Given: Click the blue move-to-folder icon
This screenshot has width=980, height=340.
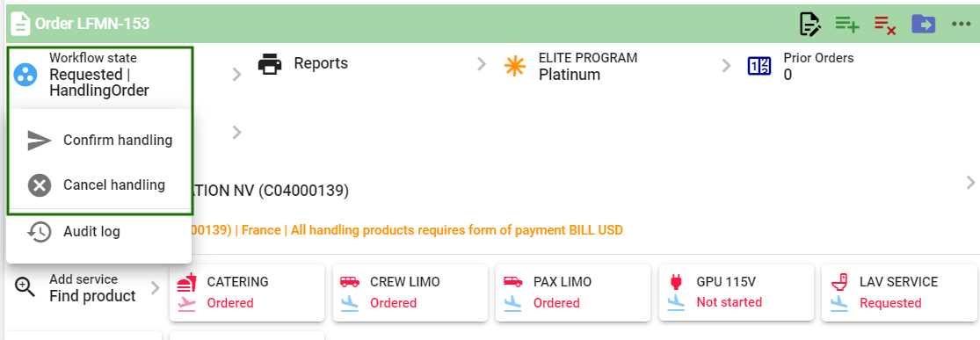Looking at the screenshot, I should pyautogui.click(x=923, y=25).
